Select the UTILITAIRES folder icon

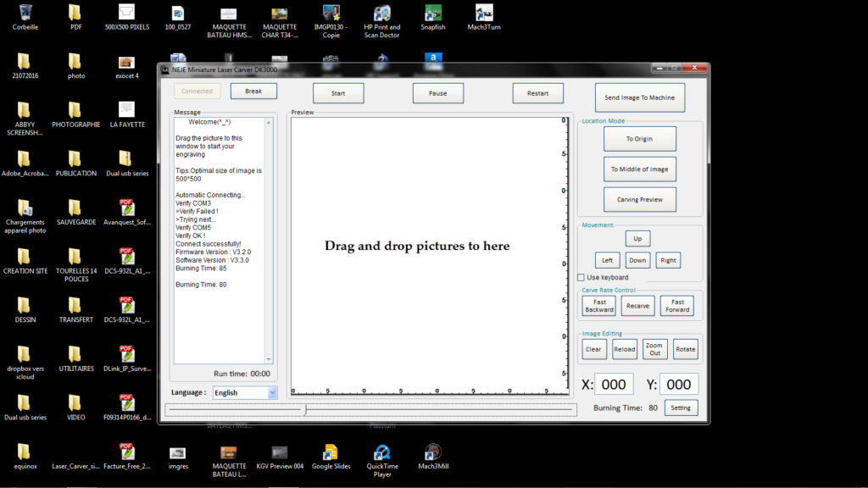(x=75, y=359)
